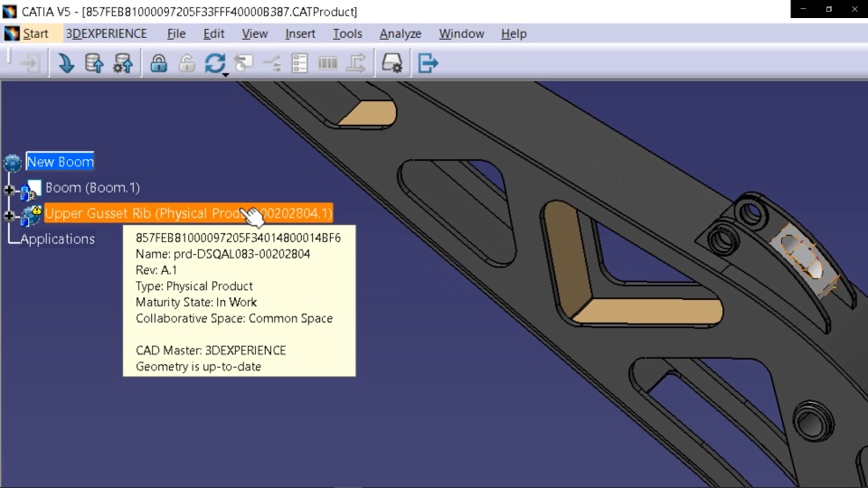Image resolution: width=868 pixels, height=488 pixels.
Task: Click the database with up-arrow save icon
Action: click(x=94, y=63)
